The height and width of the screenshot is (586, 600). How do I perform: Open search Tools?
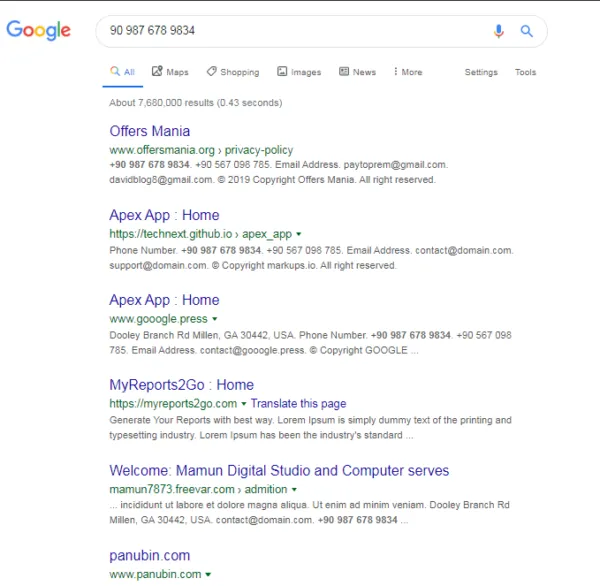(x=525, y=72)
